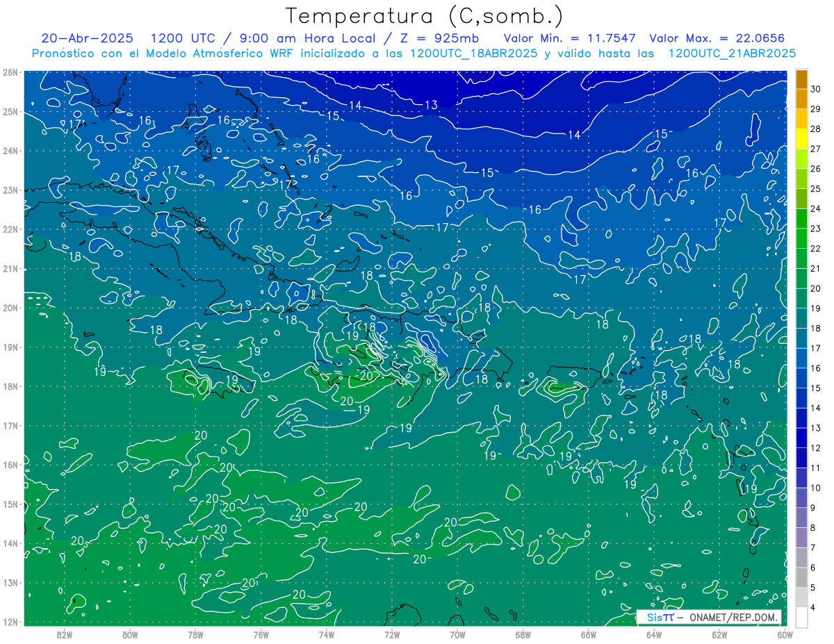This screenshot has width=834, height=644.
Task: Click the brown-orange legend swatch above 30
Action: click(802, 79)
